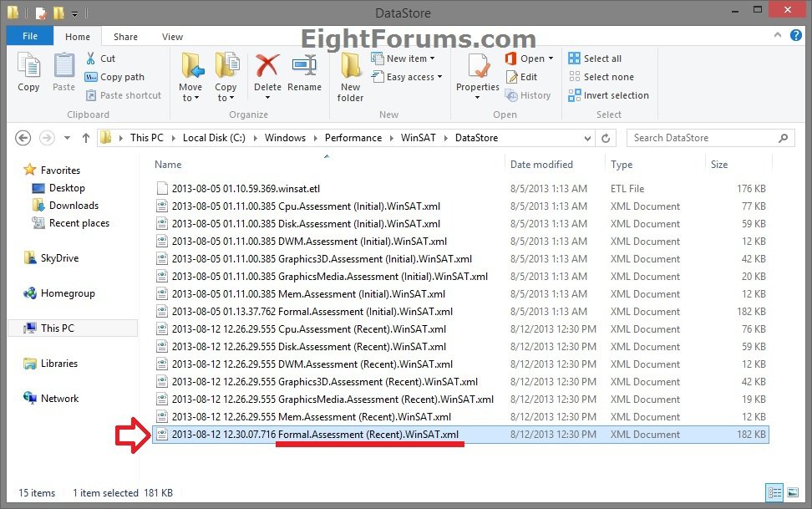Viewport: 812px width, 509px height.
Task: Open Downloads in the navigation pane
Action: pos(65,206)
